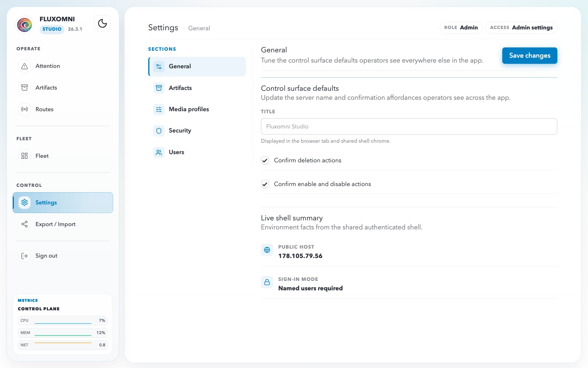Click the ACCESS Admin settings badge
Image resolution: width=588 pixels, height=368 pixels.
tap(521, 27)
